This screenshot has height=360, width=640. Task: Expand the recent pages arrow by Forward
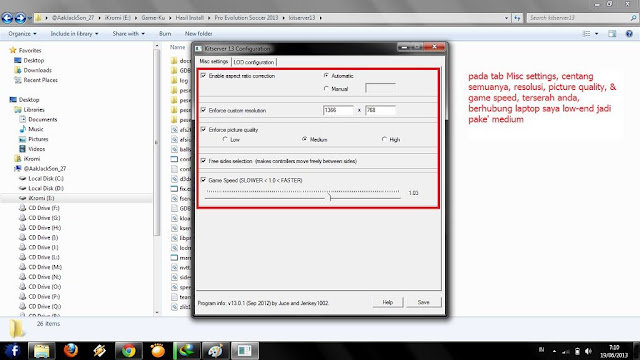(x=29, y=19)
